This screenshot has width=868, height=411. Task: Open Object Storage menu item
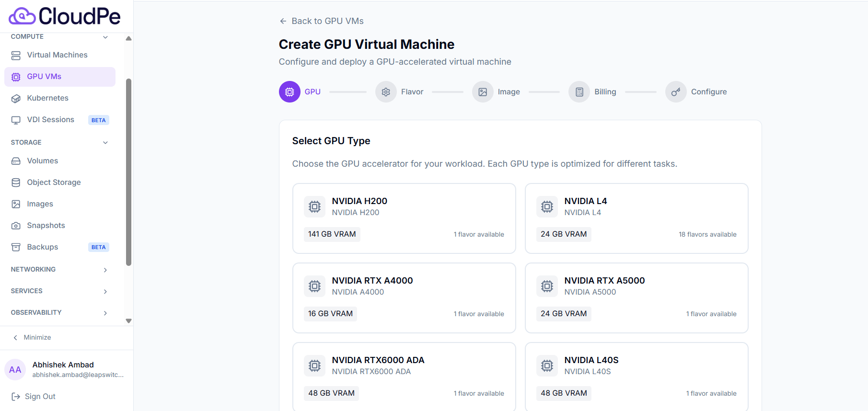coord(60,183)
